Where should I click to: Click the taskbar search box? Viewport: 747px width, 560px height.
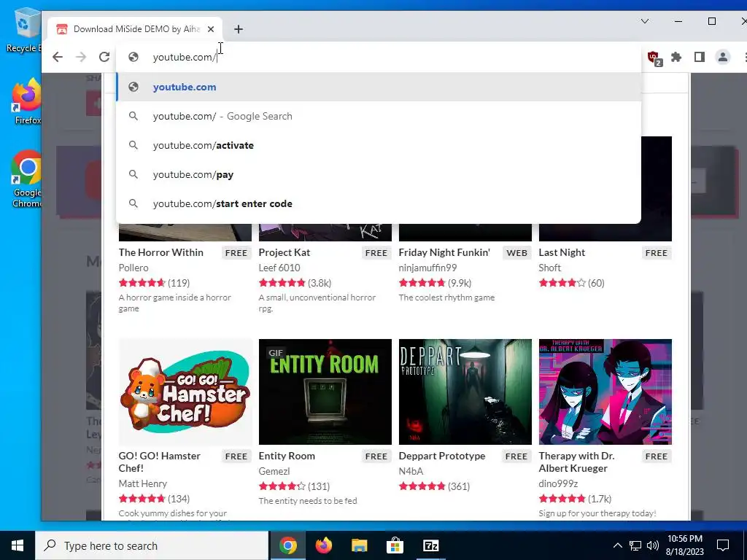click(152, 545)
